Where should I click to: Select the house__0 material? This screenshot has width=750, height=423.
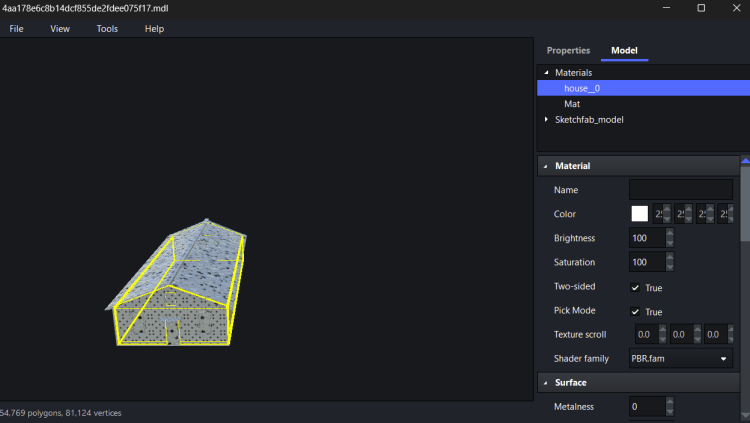(x=581, y=88)
